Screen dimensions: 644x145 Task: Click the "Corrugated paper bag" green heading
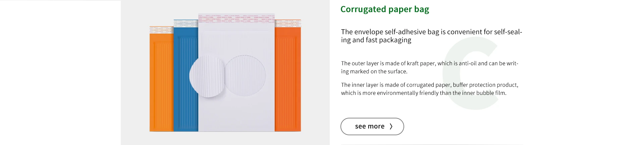(384, 9)
